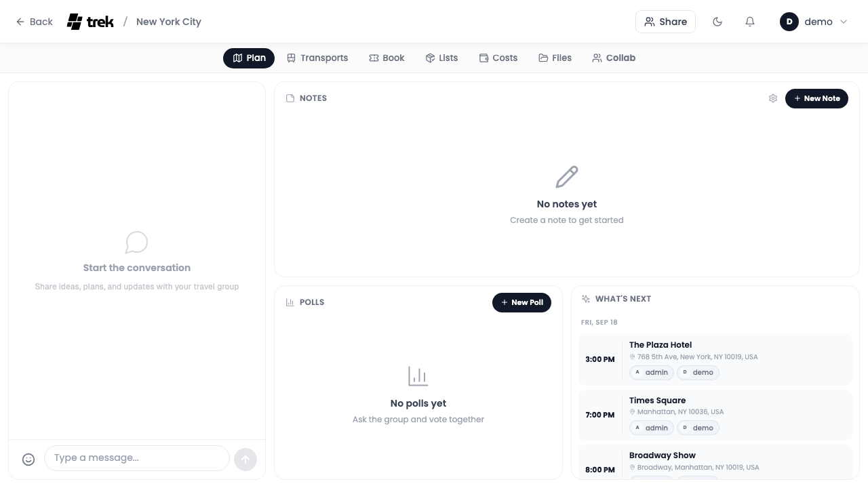The height and width of the screenshot is (488, 868).
Task: Go to the Files tab
Action: pos(555,58)
